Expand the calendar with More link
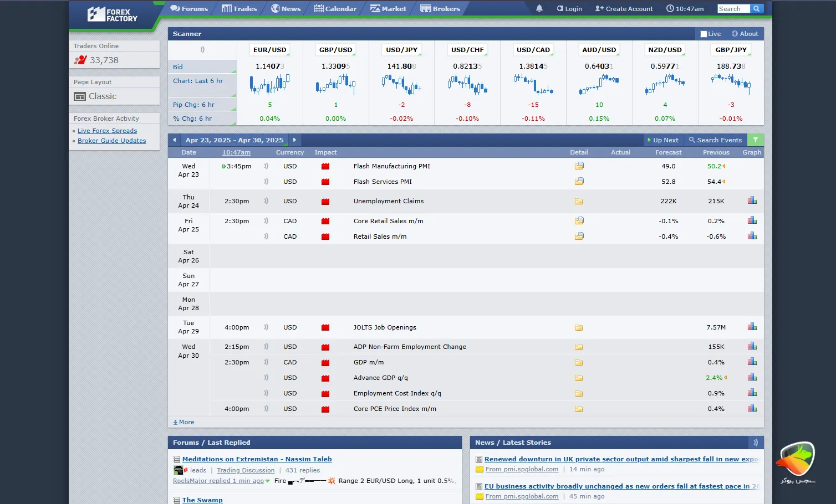Viewport: 836px width, 504px height. pos(183,422)
